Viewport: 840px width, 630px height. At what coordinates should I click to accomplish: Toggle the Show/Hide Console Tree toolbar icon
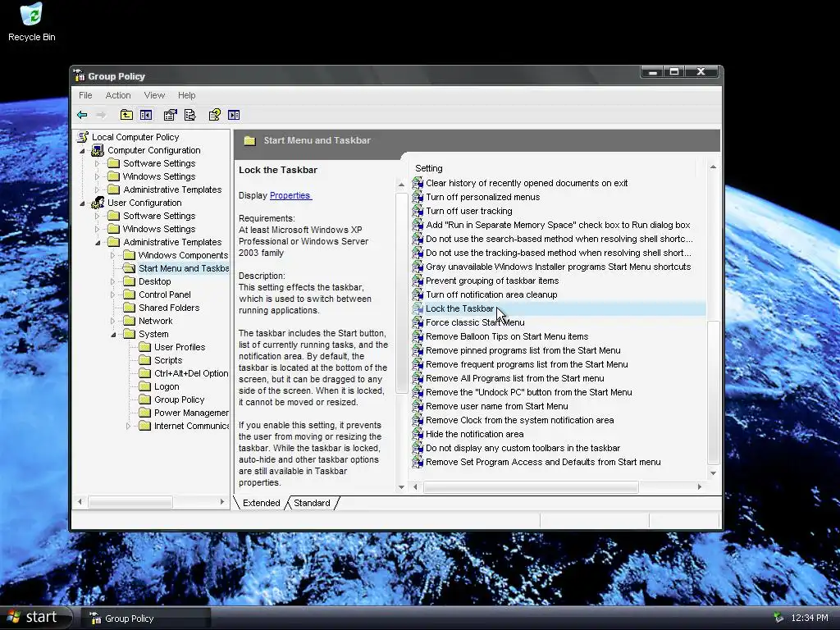[146, 115]
